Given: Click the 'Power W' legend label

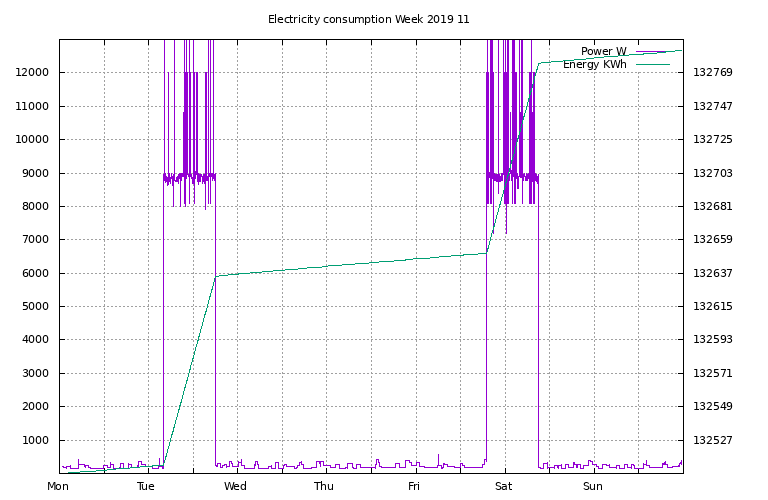Looking at the screenshot, I should (603, 51).
